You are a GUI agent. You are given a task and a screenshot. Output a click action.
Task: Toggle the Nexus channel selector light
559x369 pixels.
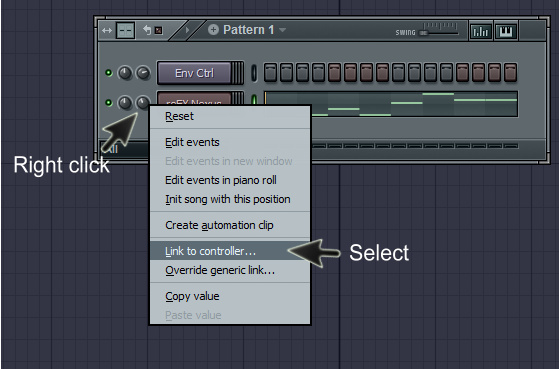pyautogui.click(x=254, y=99)
